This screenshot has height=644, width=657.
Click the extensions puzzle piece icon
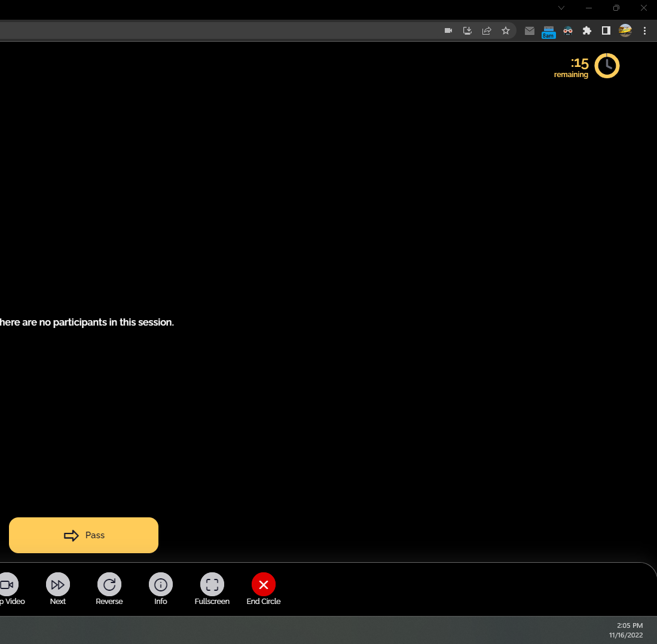click(587, 30)
